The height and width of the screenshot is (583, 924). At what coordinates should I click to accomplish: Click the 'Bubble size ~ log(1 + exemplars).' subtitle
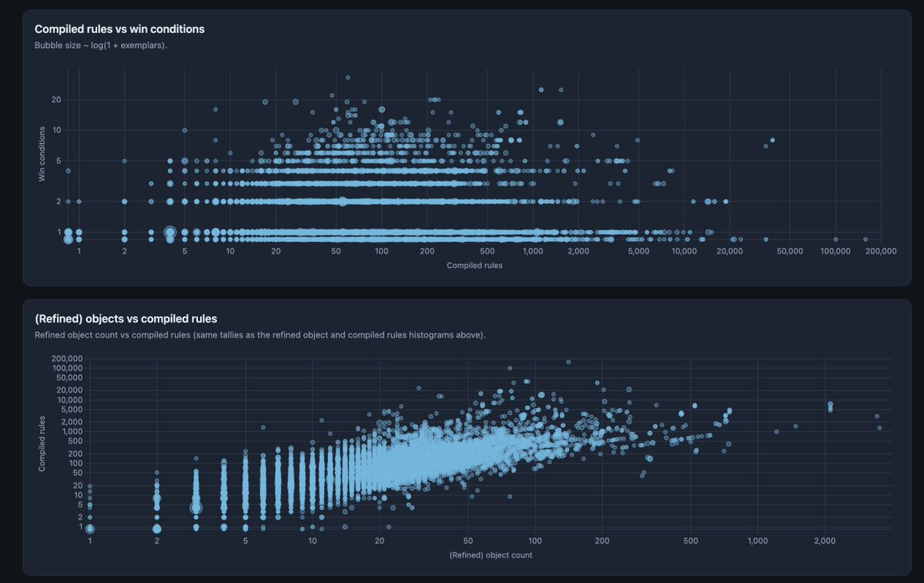[101, 45]
